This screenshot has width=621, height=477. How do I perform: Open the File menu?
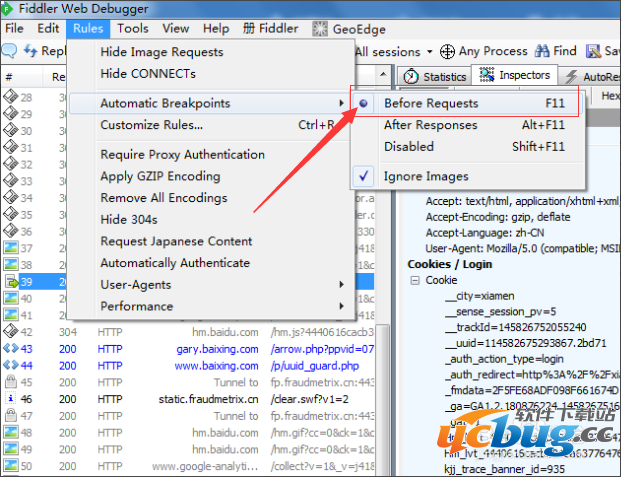click(14, 29)
